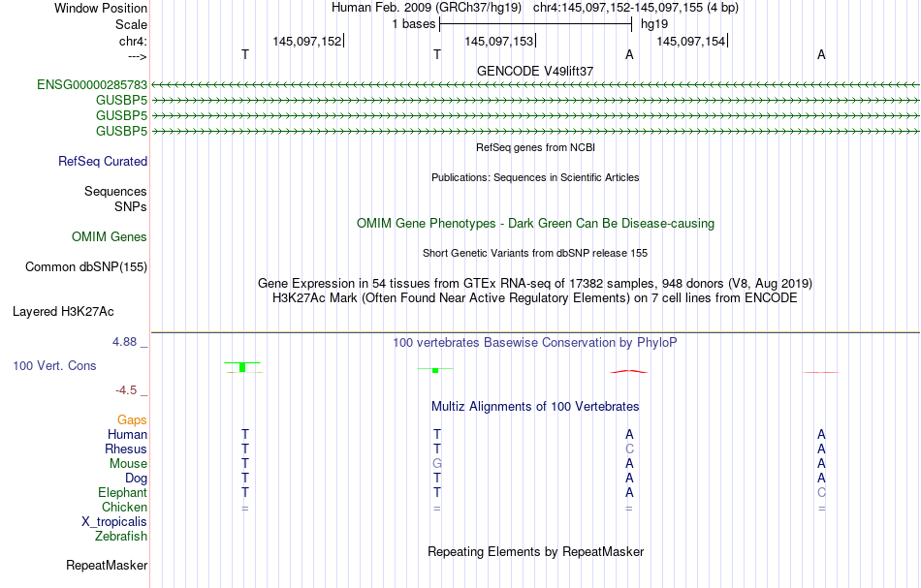This screenshot has width=921, height=588.
Task: Click the Gaps row label
Action: pyautogui.click(x=132, y=419)
